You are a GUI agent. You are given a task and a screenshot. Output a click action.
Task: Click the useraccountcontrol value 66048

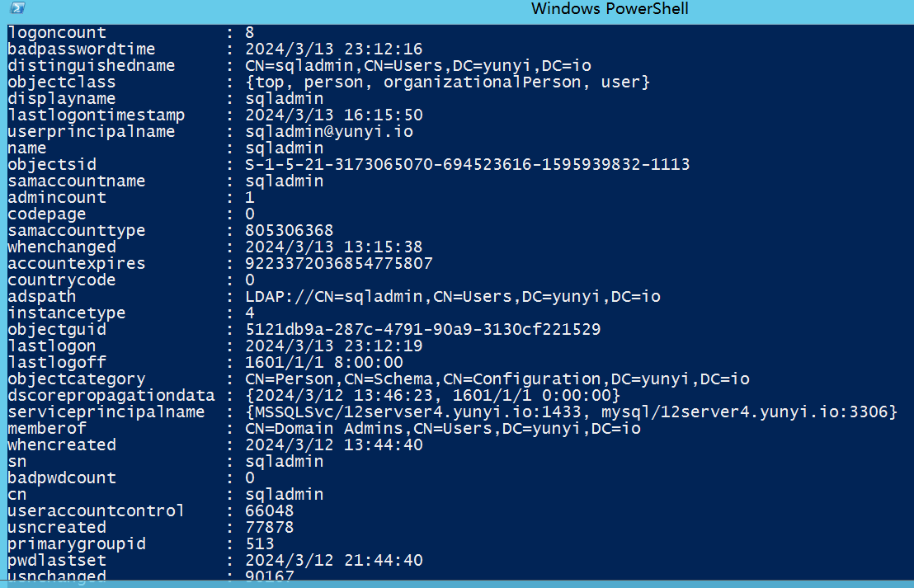270,510
